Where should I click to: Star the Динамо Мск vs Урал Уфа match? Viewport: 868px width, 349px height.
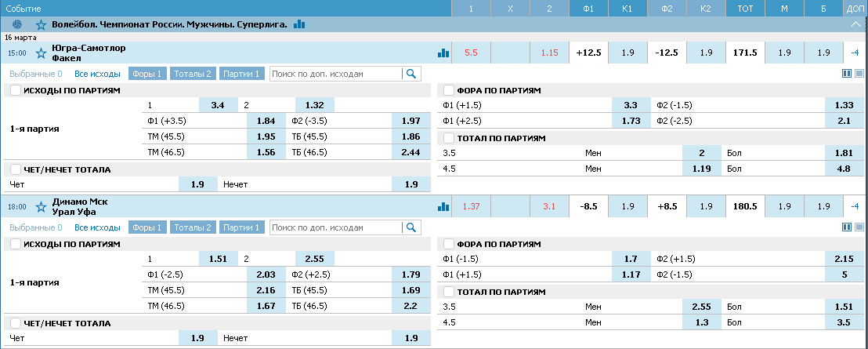[x=41, y=207]
